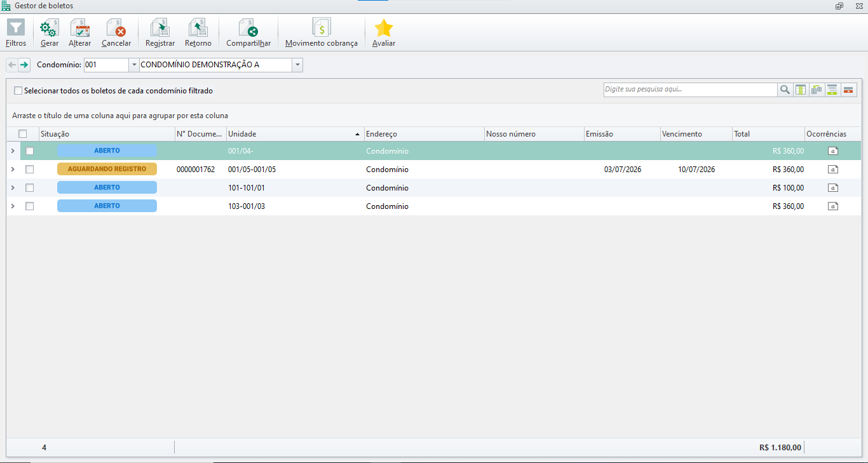The height and width of the screenshot is (463, 868).
Task: Click the Digite sua pesquisa search field
Action: [x=690, y=90]
